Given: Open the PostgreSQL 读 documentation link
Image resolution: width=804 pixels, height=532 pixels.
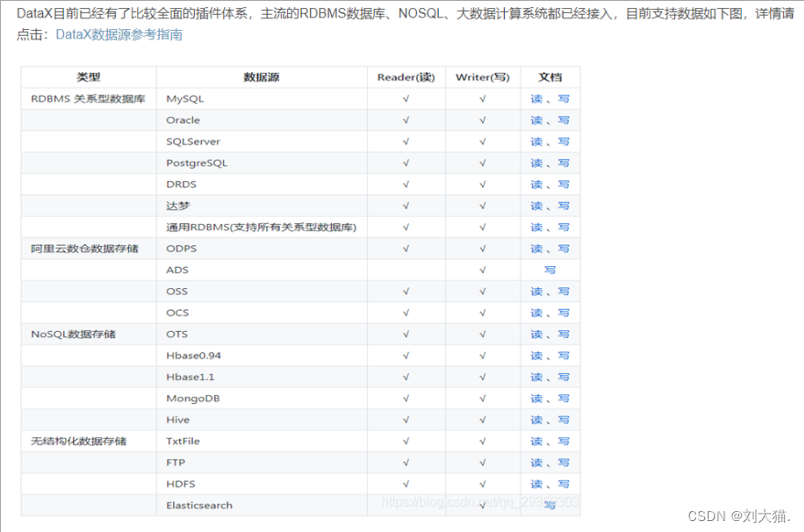Looking at the screenshot, I should click(x=535, y=163).
